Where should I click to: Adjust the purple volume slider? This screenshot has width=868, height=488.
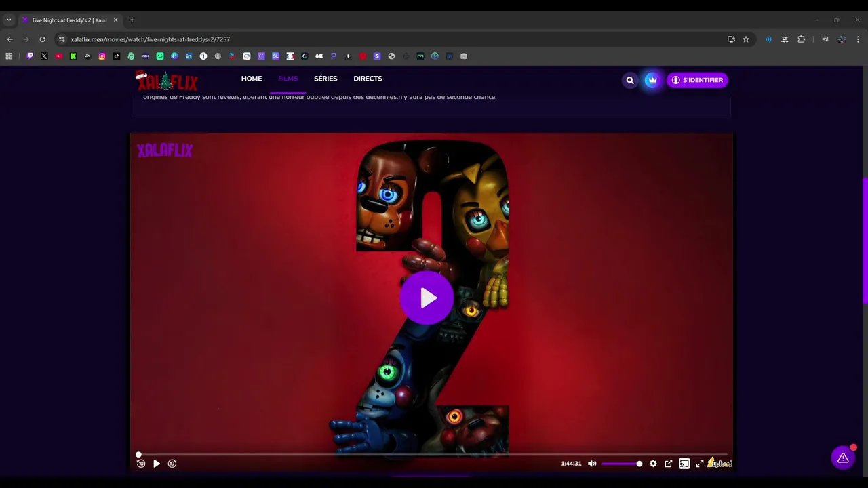(621, 464)
